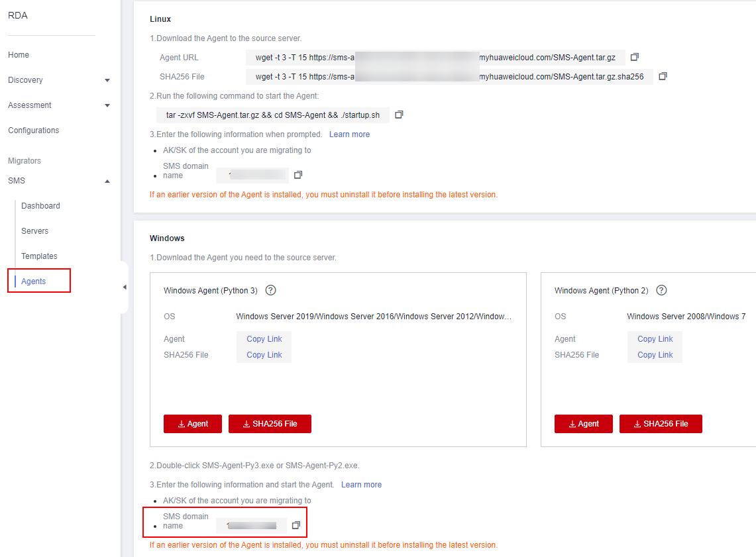Copy the Windows SMS domain name

(x=296, y=525)
